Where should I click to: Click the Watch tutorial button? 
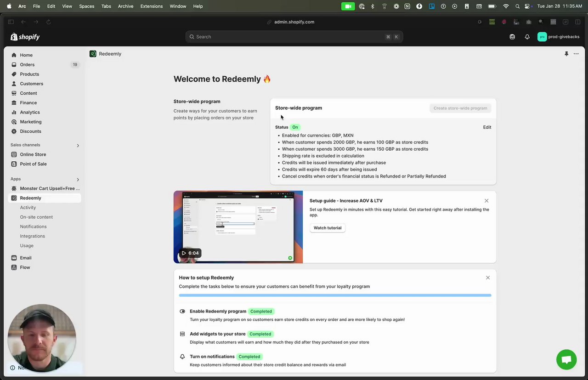pos(328,228)
